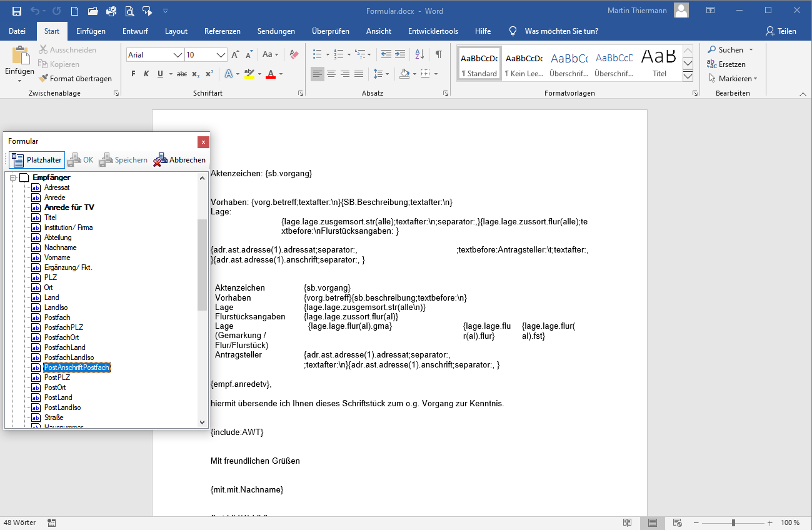Switch to the Entwicklertools tab

pos(433,31)
